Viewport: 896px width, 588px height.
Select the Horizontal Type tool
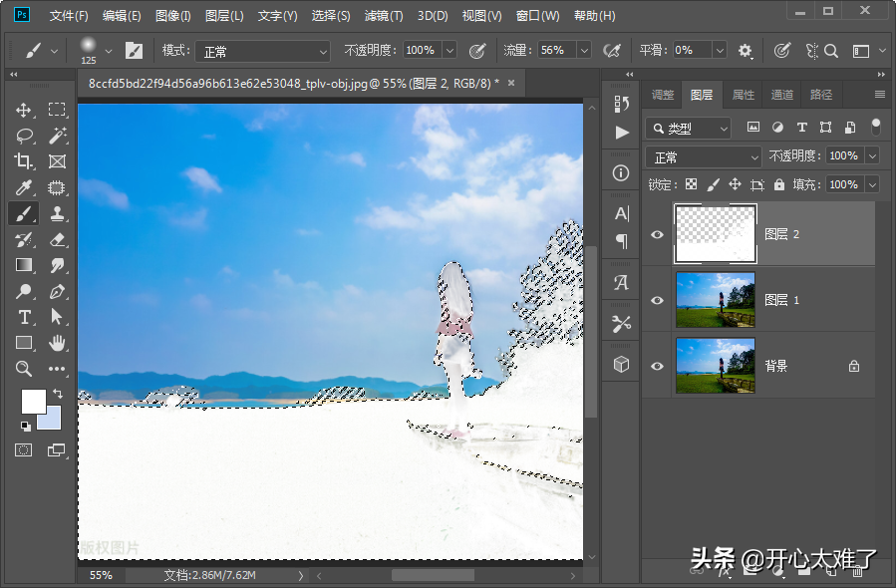pyautogui.click(x=24, y=317)
